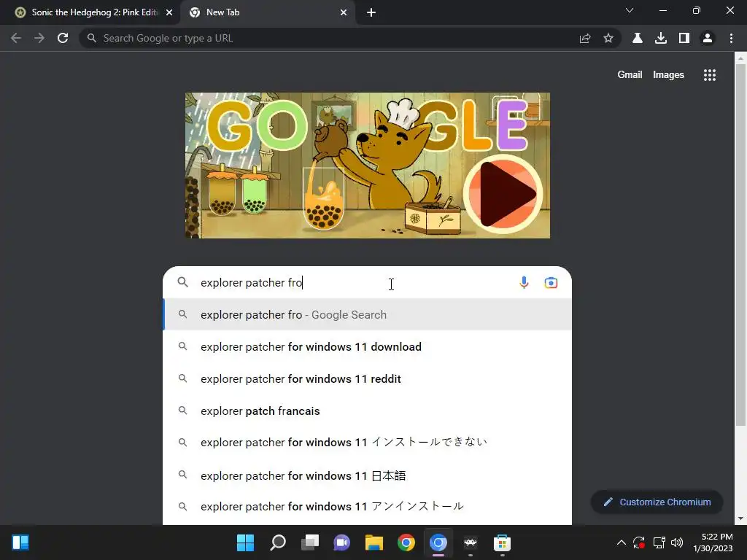Open the Gmail link
Screen dimensions: 747x560
pos(630,75)
